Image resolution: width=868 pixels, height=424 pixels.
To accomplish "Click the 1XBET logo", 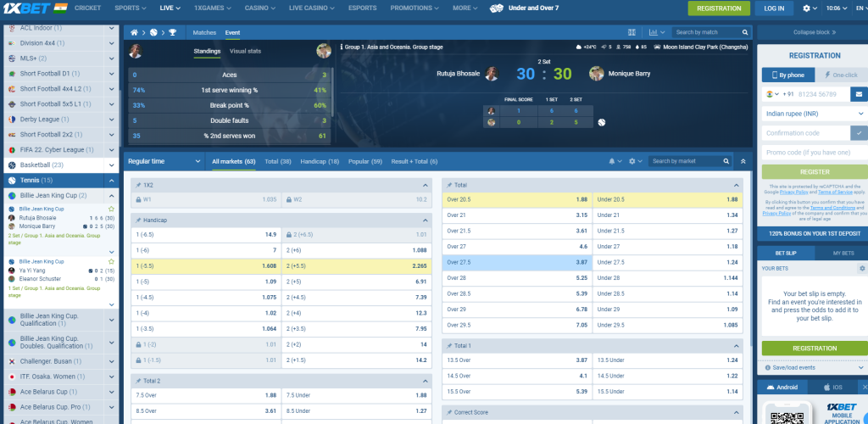I will point(27,8).
